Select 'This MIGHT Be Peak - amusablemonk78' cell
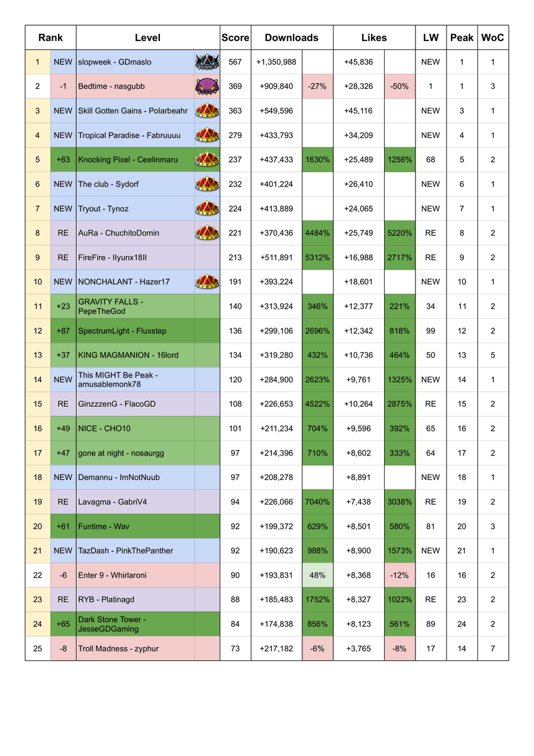 point(135,379)
